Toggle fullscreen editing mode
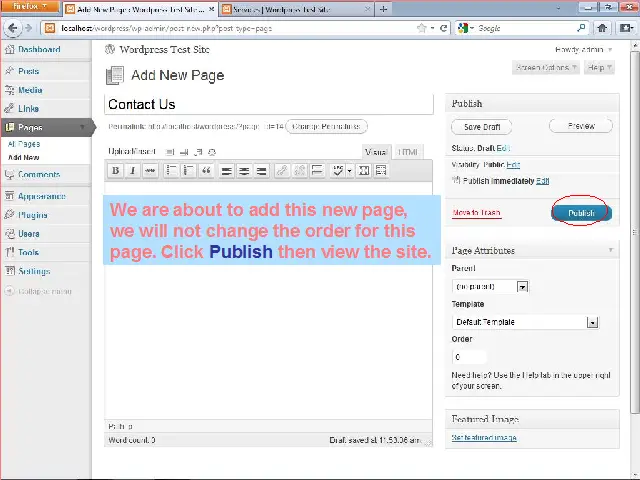The width and height of the screenshot is (640, 480). [x=364, y=171]
